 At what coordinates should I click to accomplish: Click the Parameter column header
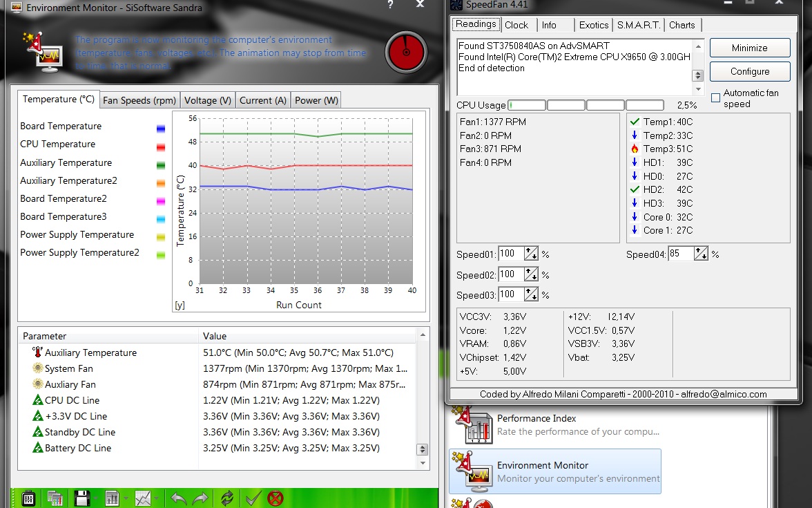tap(108, 336)
